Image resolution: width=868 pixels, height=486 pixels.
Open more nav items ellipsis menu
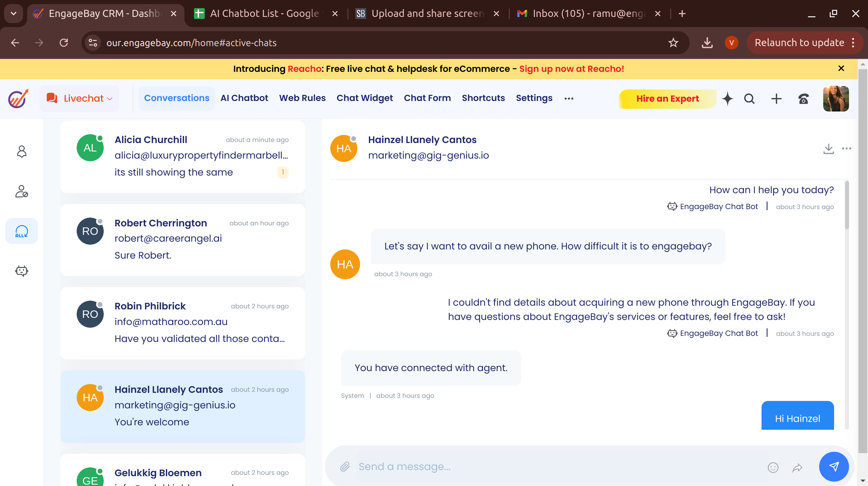pyautogui.click(x=569, y=99)
